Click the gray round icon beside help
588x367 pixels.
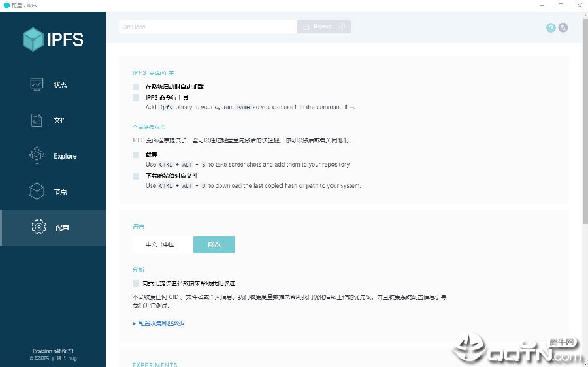coord(563,27)
